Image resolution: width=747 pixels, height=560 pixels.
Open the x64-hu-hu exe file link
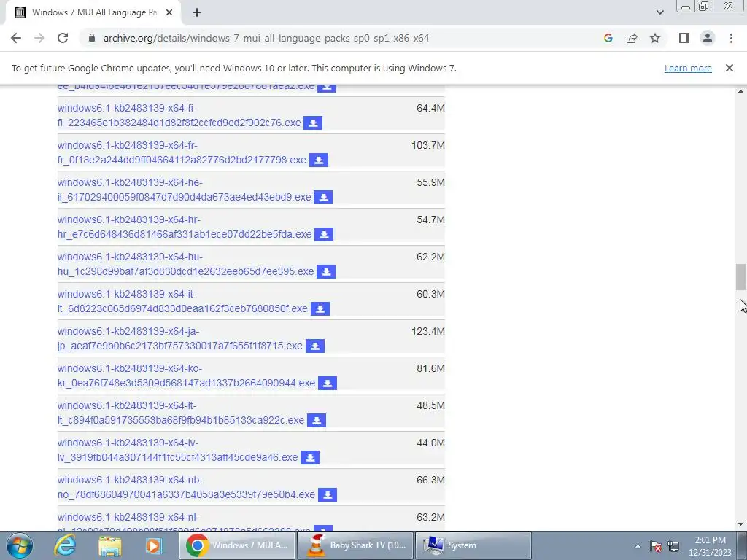tap(185, 264)
